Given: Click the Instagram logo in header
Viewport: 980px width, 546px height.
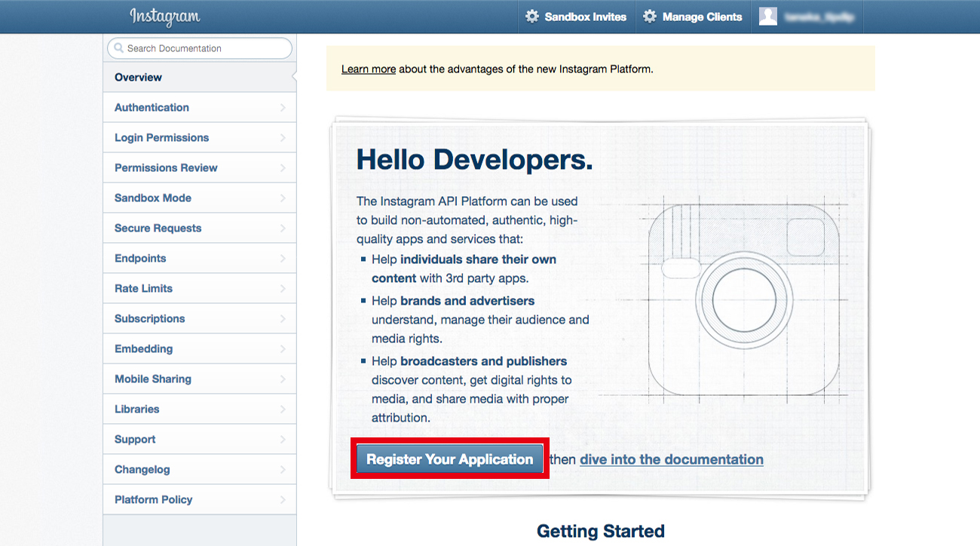Looking at the screenshot, I should (165, 17).
